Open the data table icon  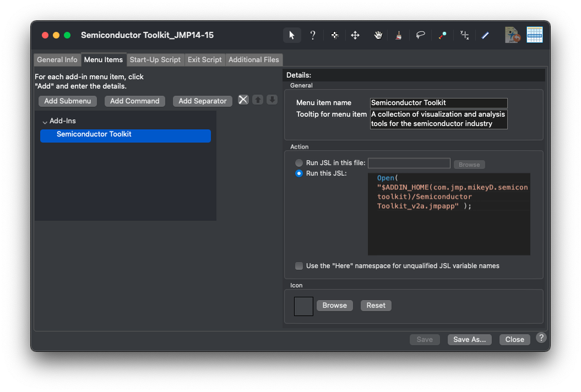tap(534, 35)
